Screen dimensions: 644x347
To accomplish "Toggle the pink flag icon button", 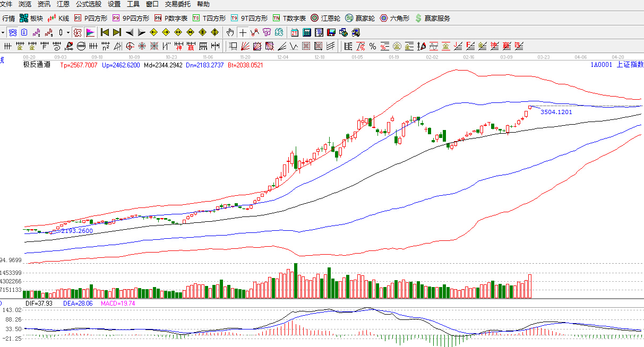I will point(91,32).
